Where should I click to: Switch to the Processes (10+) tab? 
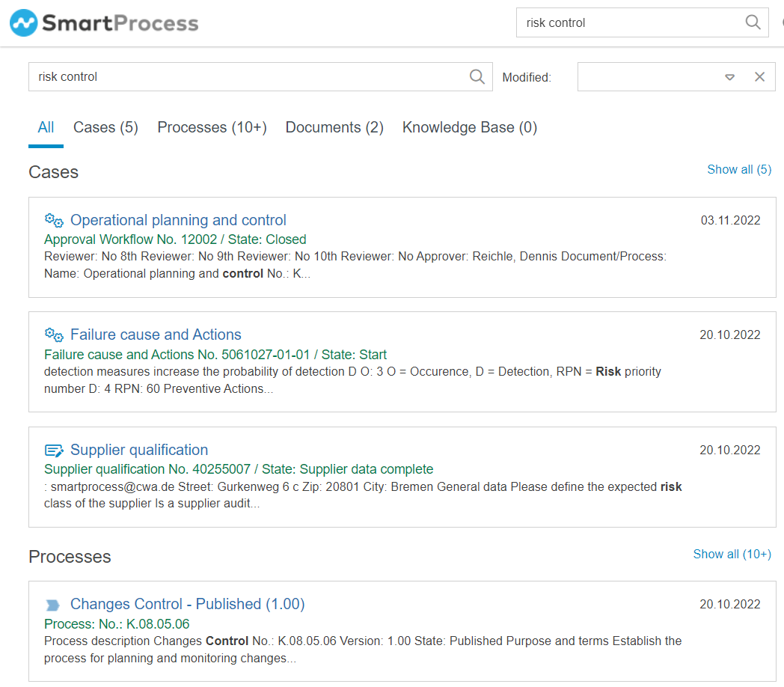(x=212, y=127)
